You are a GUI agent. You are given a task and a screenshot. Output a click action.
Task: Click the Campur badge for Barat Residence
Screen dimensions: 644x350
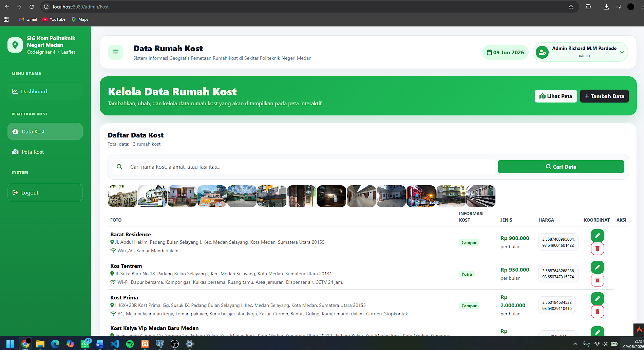point(469,242)
